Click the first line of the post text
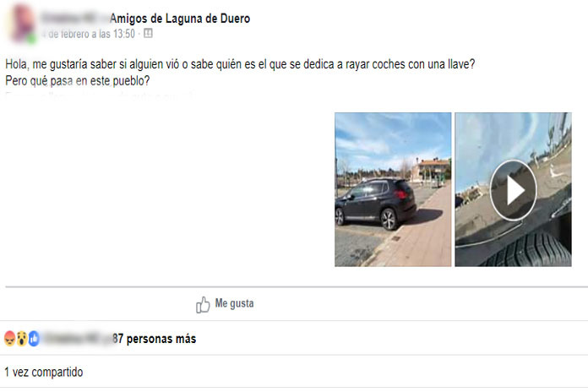Image resolution: width=588 pixels, height=392 pixels. click(x=240, y=64)
